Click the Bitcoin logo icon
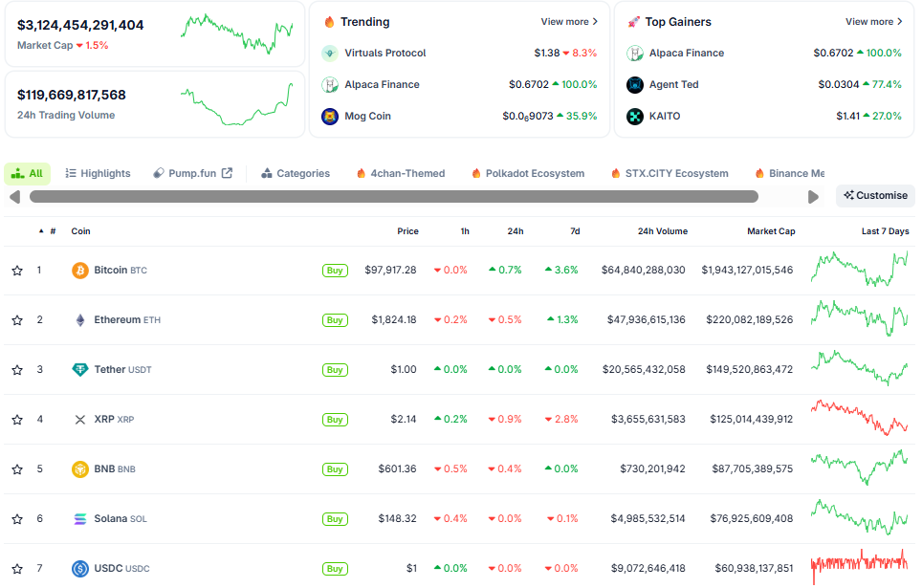Viewport: 922px width, 588px height. click(x=80, y=271)
